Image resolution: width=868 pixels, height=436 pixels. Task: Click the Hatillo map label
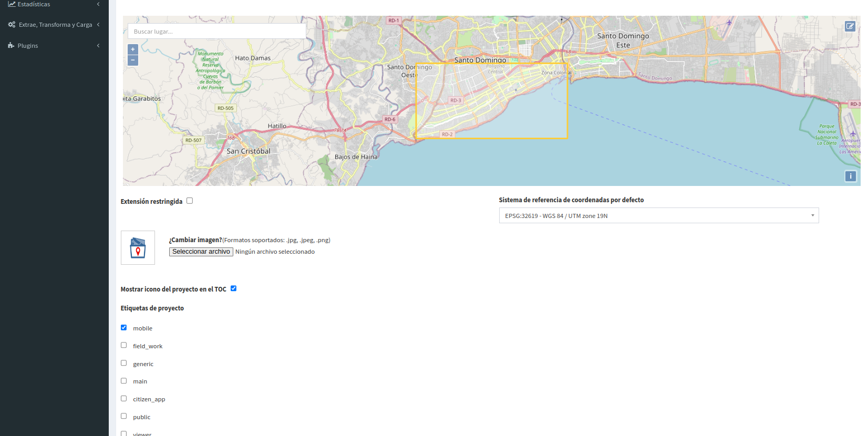click(277, 126)
